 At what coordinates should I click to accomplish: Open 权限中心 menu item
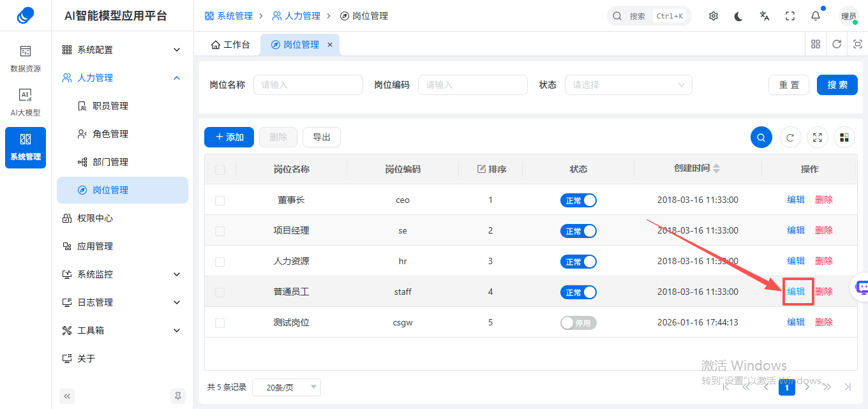pyautogui.click(x=123, y=218)
